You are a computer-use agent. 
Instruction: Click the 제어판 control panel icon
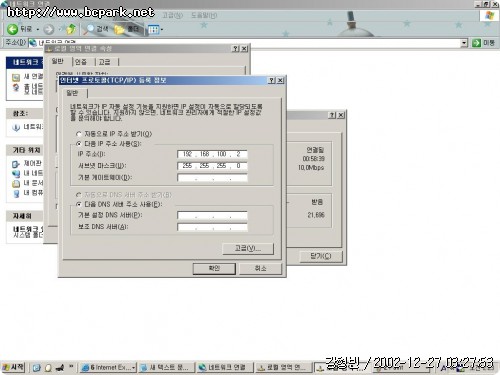pyautogui.click(x=16, y=164)
